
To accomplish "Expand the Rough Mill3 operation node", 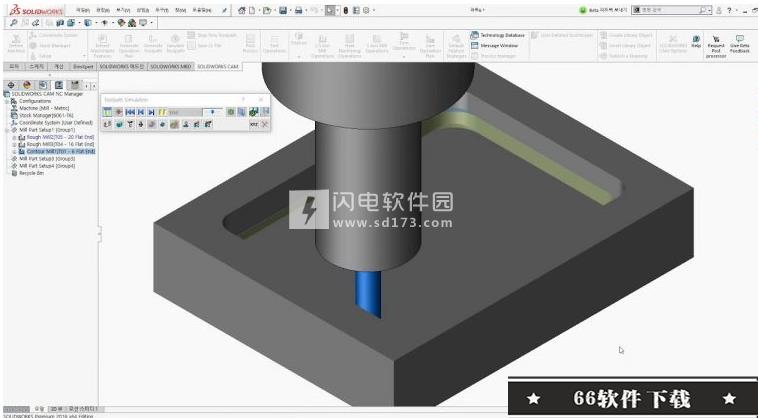I will pyautogui.click(x=15, y=144).
